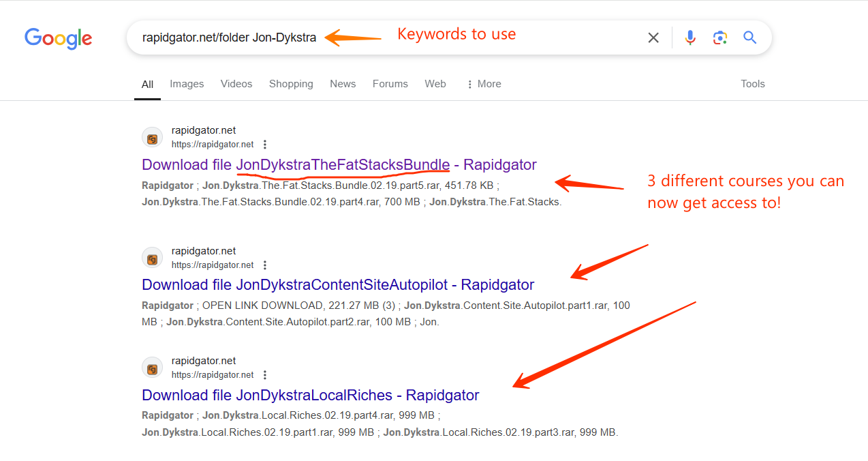Switch to the Web tab
The width and height of the screenshot is (868, 461).
coord(435,84)
